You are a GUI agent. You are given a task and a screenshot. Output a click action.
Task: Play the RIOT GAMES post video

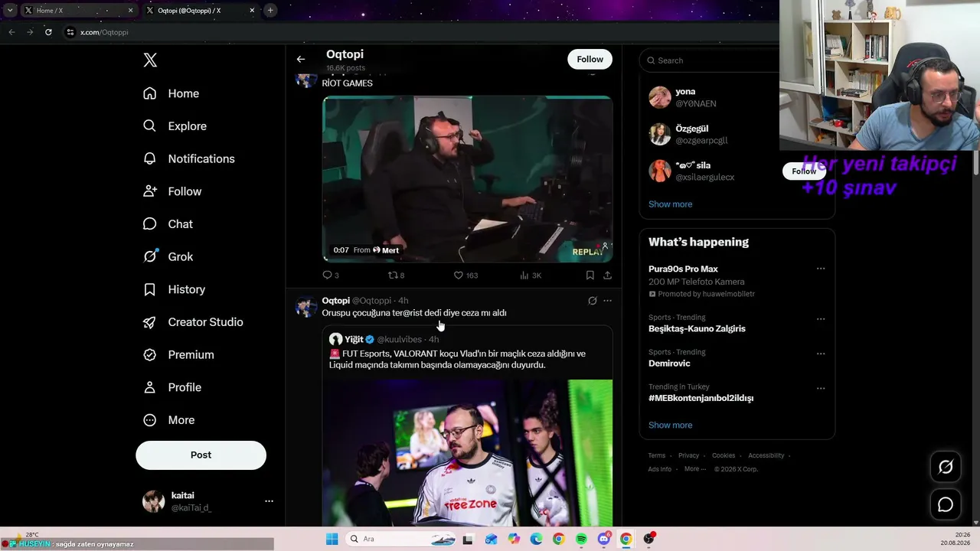tap(467, 179)
